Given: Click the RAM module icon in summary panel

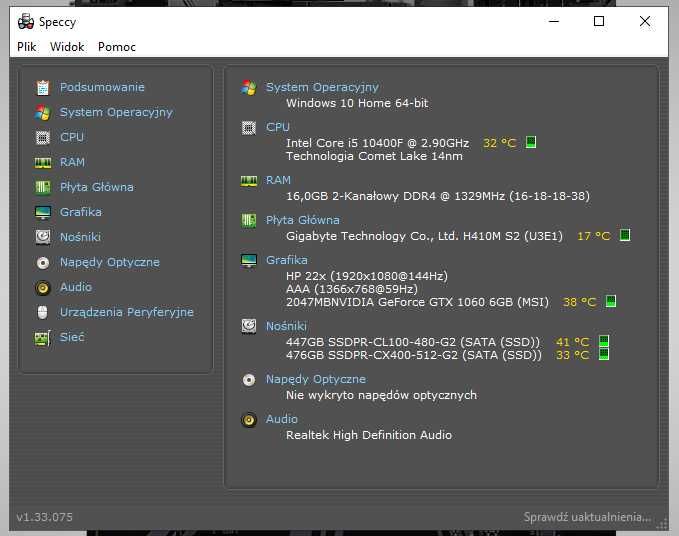Looking at the screenshot, I should click(249, 181).
